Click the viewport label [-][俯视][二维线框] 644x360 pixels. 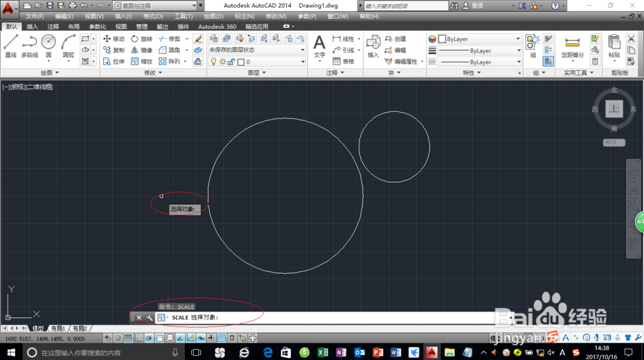(x=28, y=87)
